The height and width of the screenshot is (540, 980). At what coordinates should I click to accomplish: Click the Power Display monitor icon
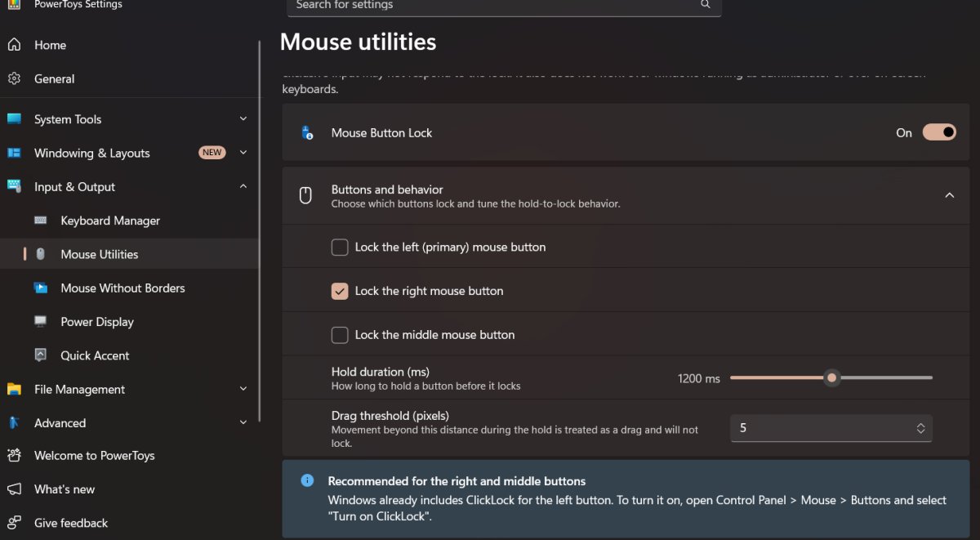(x=41, y=322)
